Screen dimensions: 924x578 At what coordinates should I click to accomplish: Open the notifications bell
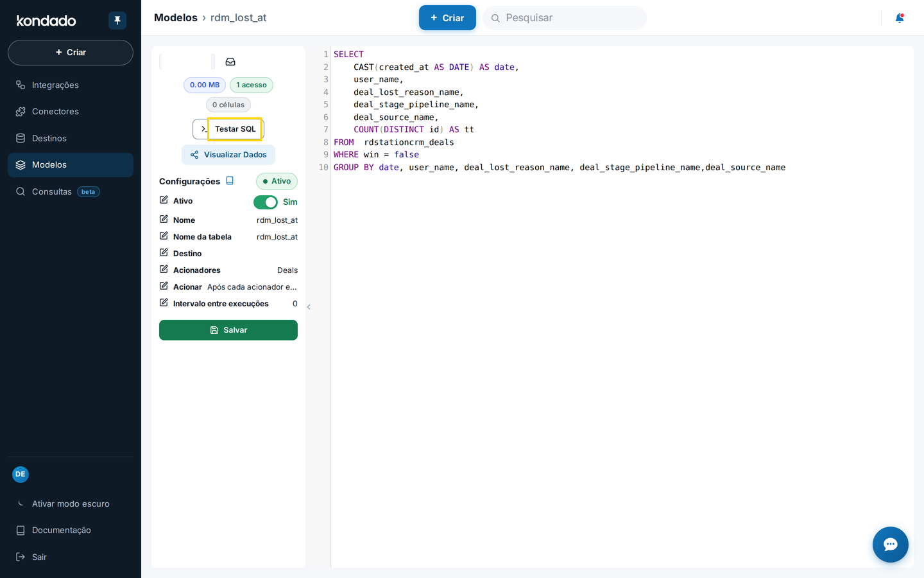(x=900, y=18)
